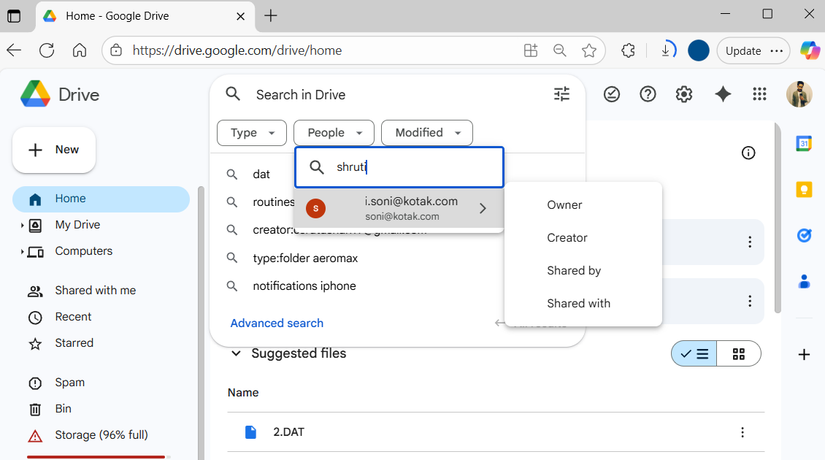Open the Google apps grid
The height and width of the screenshot is (460, 825).
click(760, 94)
